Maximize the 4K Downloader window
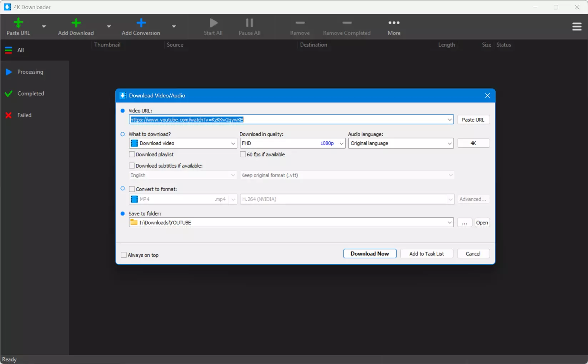The image size is (588, 364). coord(556,7)
